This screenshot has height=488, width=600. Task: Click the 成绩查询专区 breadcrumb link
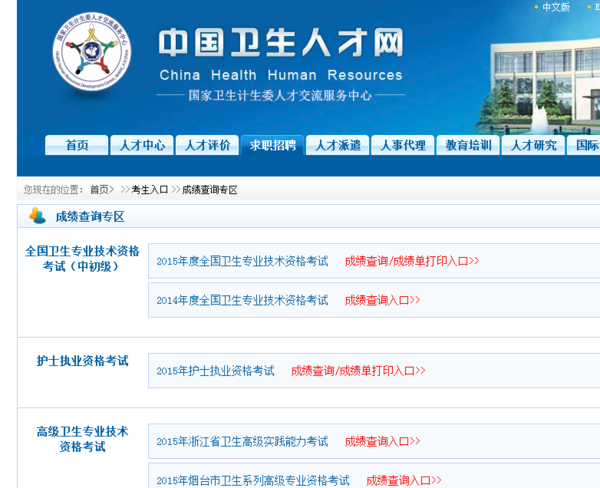click(209, 190)
